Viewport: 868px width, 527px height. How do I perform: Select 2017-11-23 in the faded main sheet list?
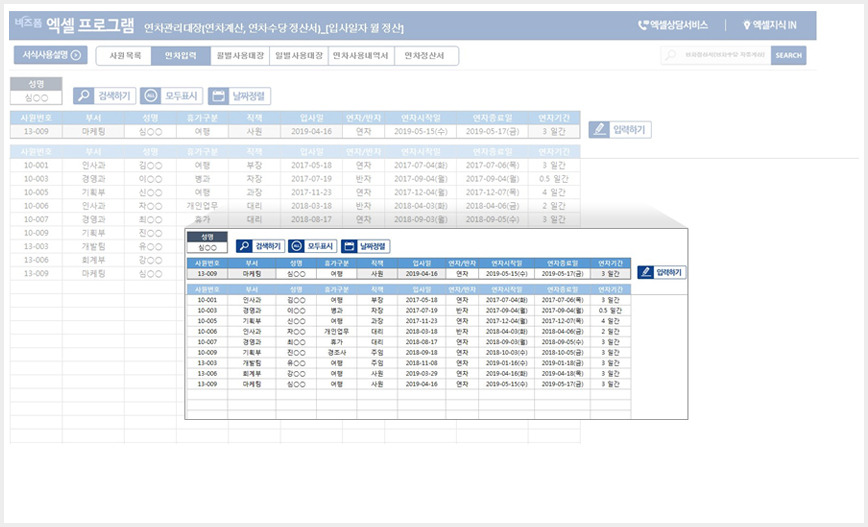(311, 193)
